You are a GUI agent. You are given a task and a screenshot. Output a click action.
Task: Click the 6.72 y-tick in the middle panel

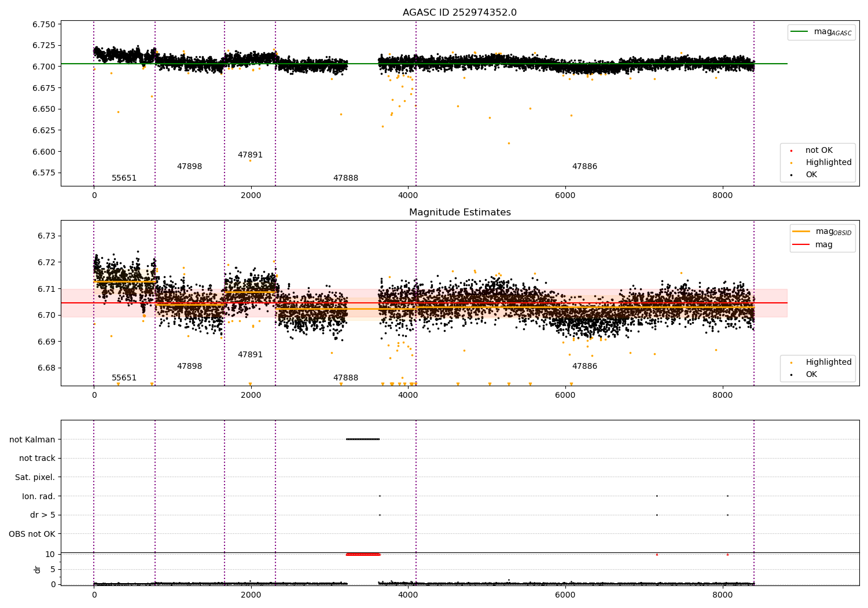click(46, 262)
